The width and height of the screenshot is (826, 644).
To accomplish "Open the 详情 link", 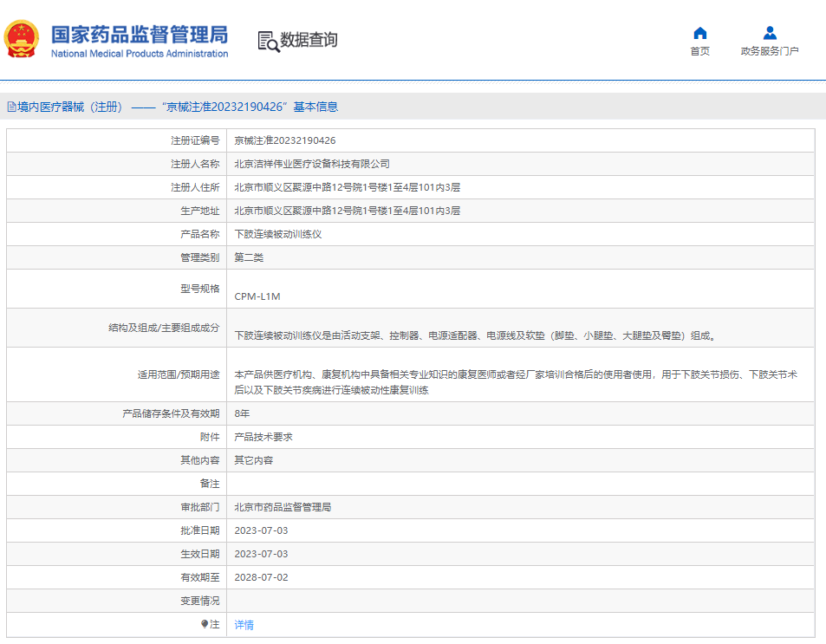I will point(244,625).
